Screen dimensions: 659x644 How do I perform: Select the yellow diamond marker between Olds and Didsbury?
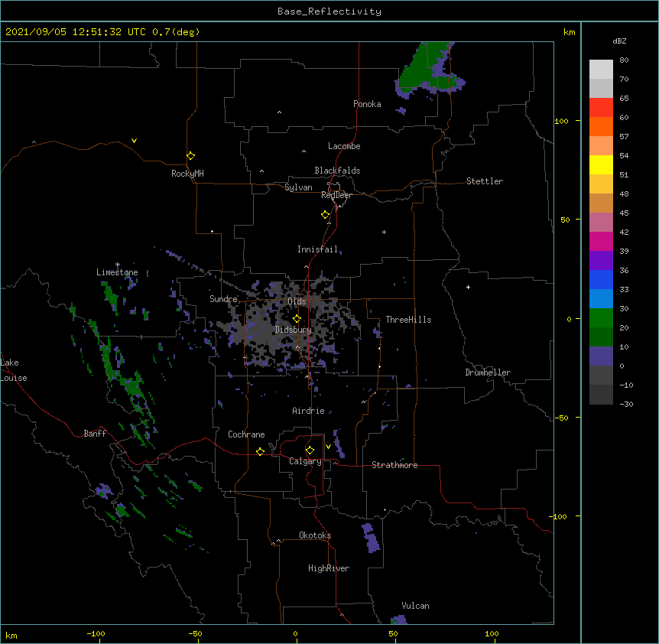point(297,319)
